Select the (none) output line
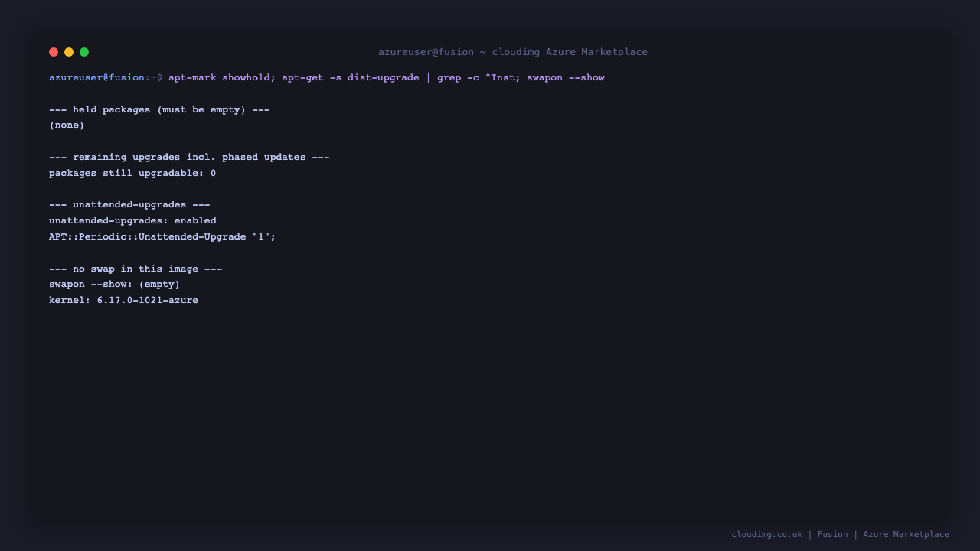The height and width of the screenshot is (551, 980). tap(67, 125)
